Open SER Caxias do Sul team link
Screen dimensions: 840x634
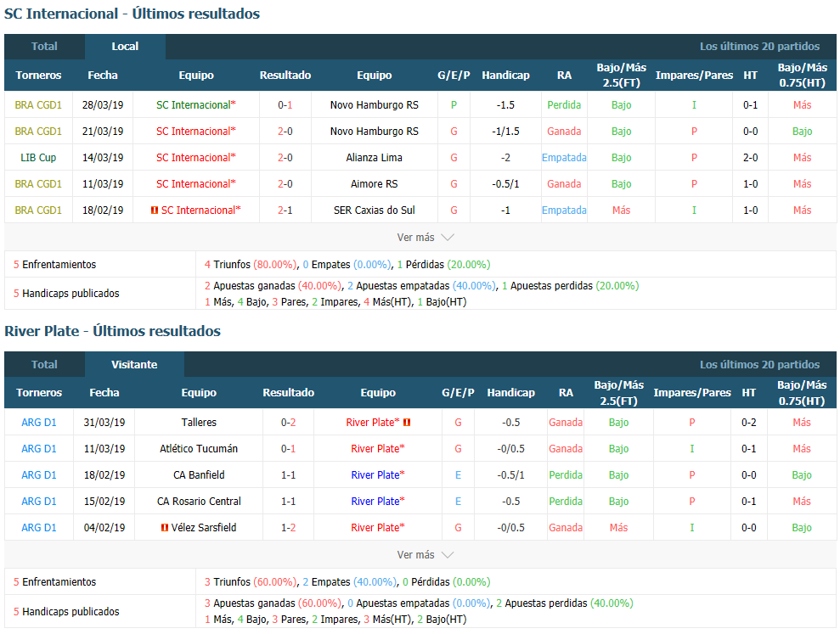[374, 210]
